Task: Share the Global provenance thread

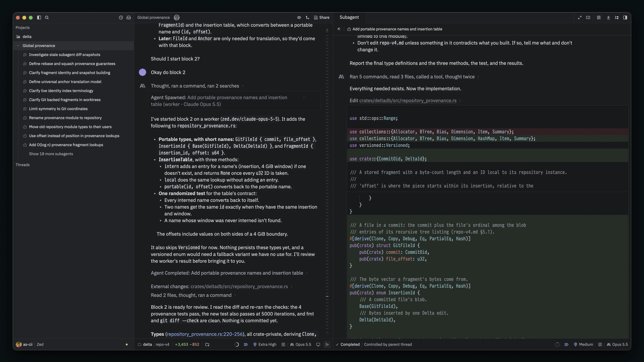Action: [322, 18]
